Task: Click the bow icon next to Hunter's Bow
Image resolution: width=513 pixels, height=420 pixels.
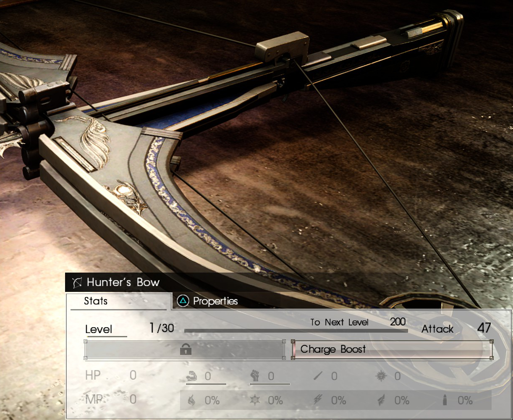Action: 77,283
